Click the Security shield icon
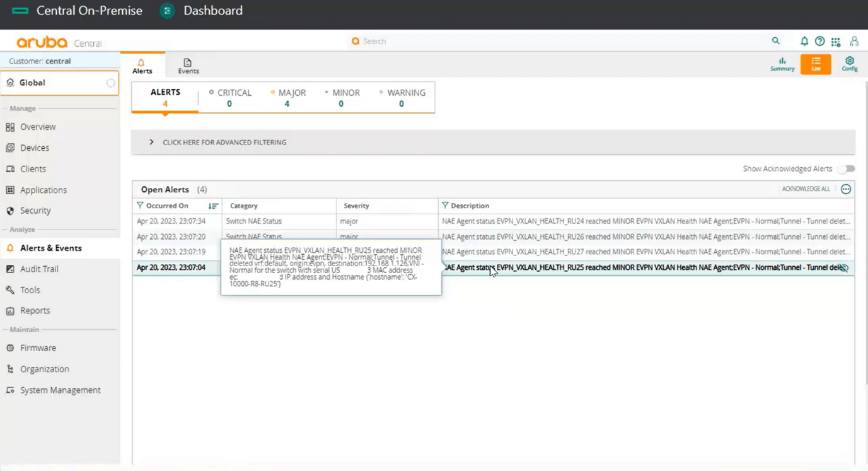 click(x=10, y=211)
